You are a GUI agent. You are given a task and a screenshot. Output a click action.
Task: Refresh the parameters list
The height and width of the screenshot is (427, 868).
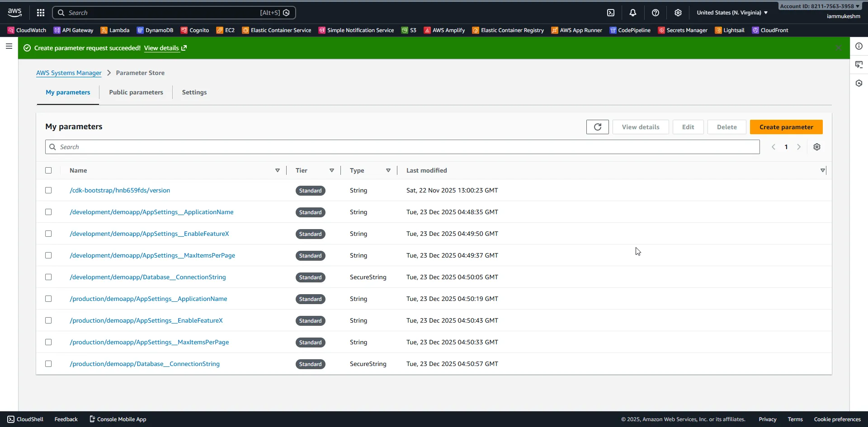coord(597,127)
